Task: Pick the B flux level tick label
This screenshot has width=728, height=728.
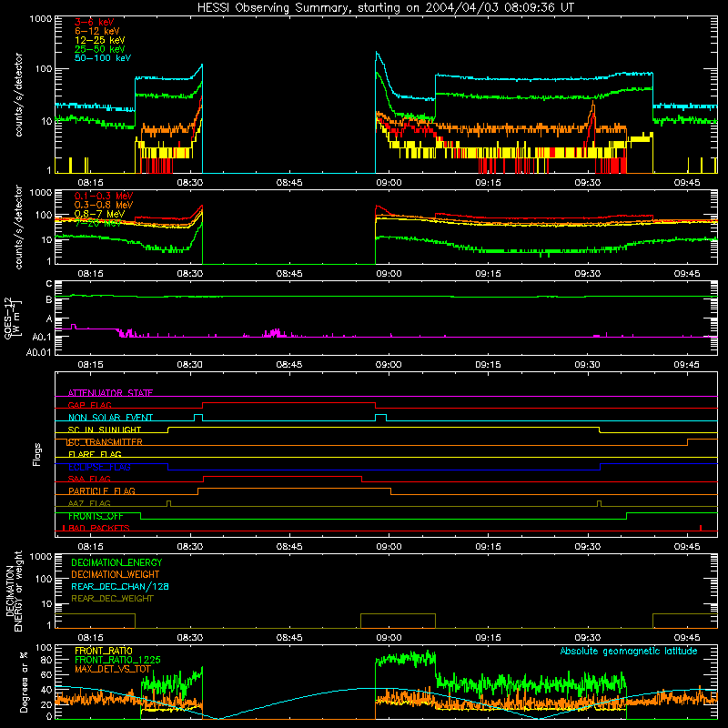Action: pos(49,300)
